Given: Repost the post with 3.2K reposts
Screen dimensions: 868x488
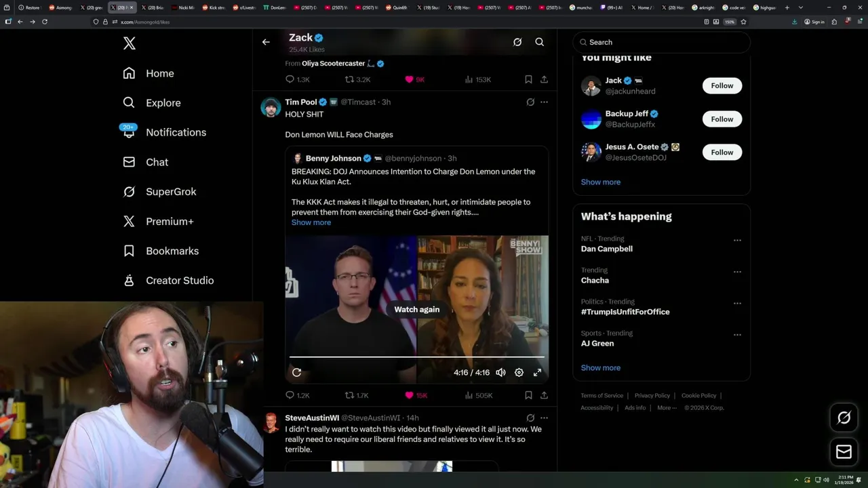Looking at the screenshot, I should pyautogui.click(x=357, y=79).
